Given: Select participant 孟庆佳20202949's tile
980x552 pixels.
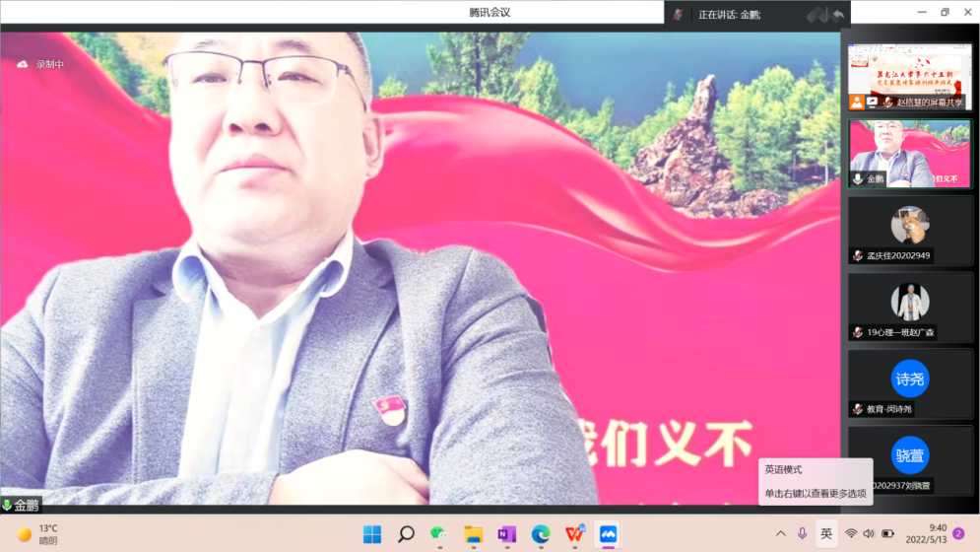Looking at the screenshot, I should pos(909,229).
